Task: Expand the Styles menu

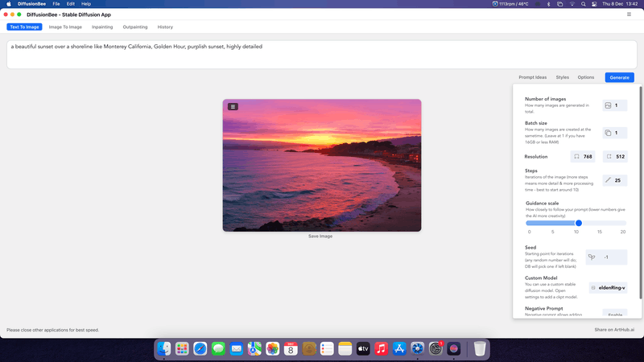Action: [x=562, y=77]
